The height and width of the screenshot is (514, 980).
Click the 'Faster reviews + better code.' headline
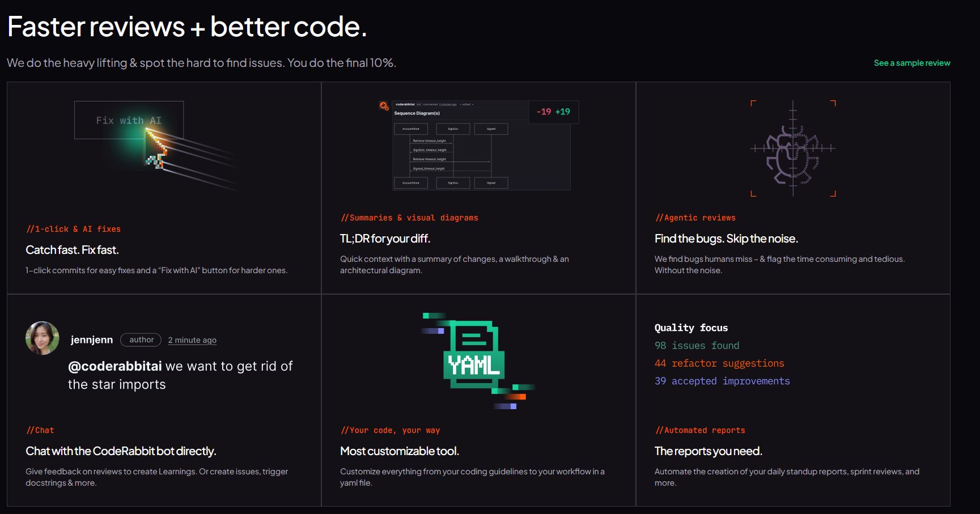coord(187,27)
